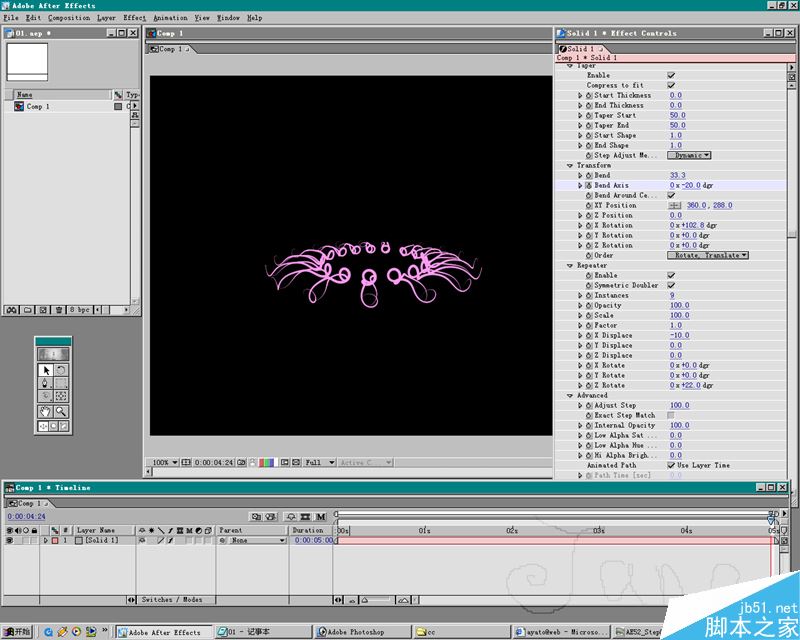Open the Effect menu
The height and width of the screenshot is (640, 800).
point(134,18)
